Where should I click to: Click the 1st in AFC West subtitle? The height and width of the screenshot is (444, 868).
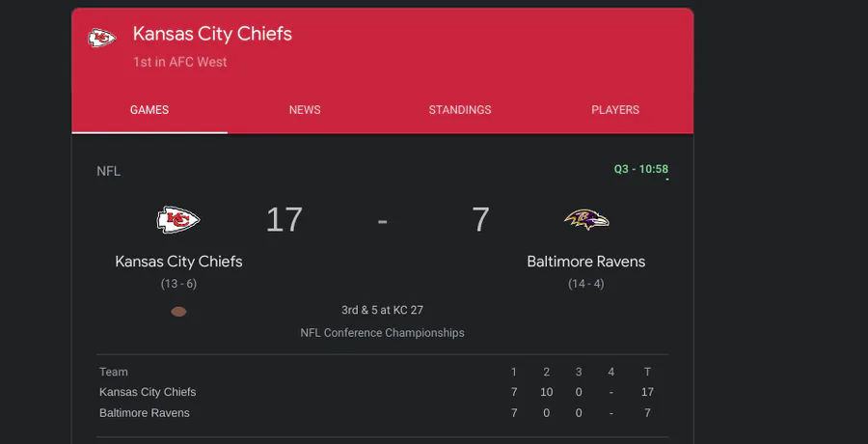(180, 62)
